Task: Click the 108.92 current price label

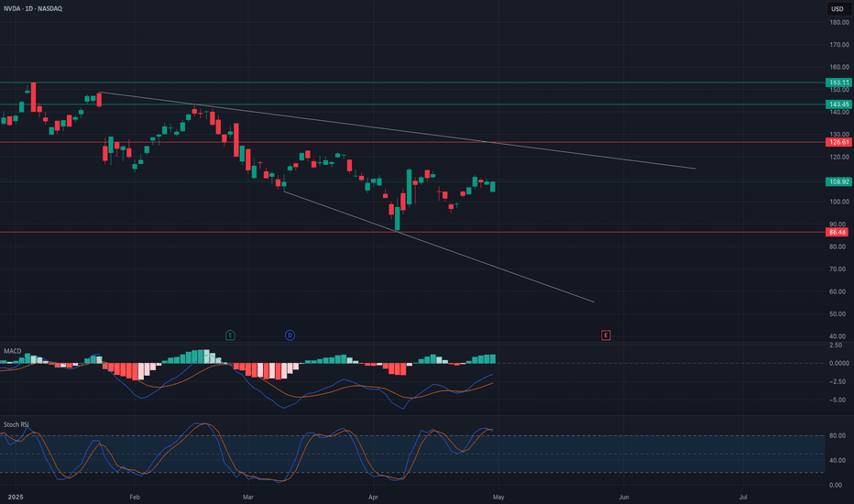Action: coord(838,181)
